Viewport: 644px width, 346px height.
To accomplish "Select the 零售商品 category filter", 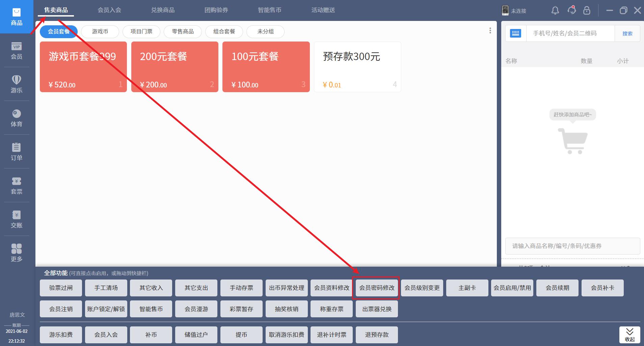I will pos(183,32).
